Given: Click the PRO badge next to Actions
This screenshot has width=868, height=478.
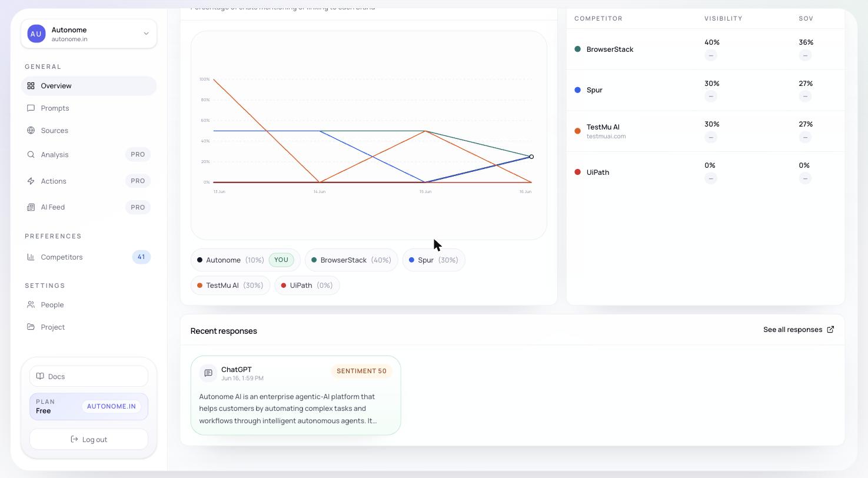Looking at the screenshot, I should pyautogui.click(x=138, y=181).
